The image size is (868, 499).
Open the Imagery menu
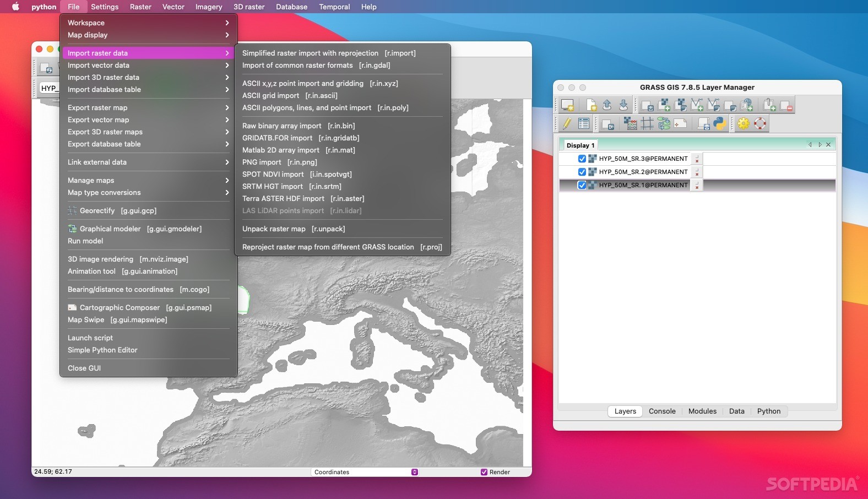(209, 7)
